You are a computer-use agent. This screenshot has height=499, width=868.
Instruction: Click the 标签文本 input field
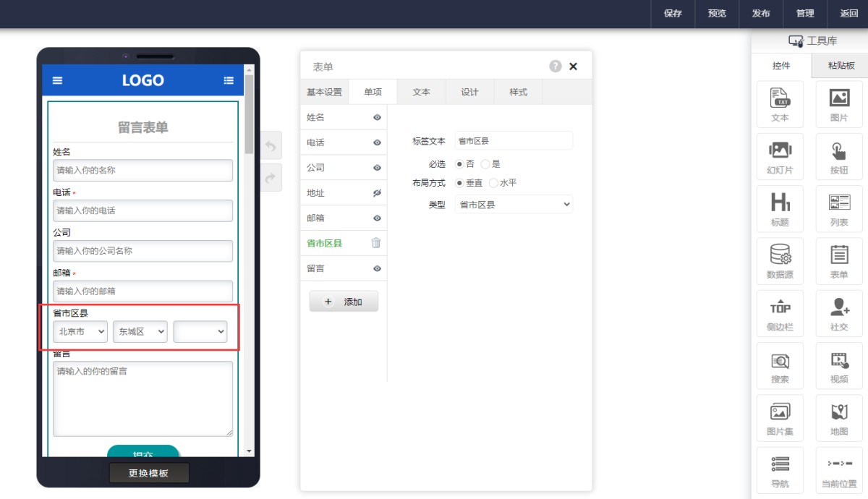coord(514,141)
